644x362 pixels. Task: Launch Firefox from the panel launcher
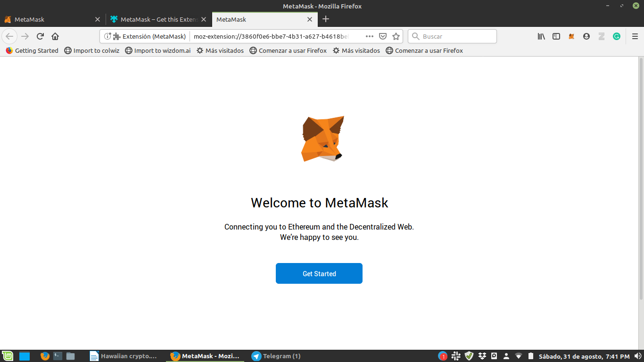pyautogui.click(x=45, y=356)
